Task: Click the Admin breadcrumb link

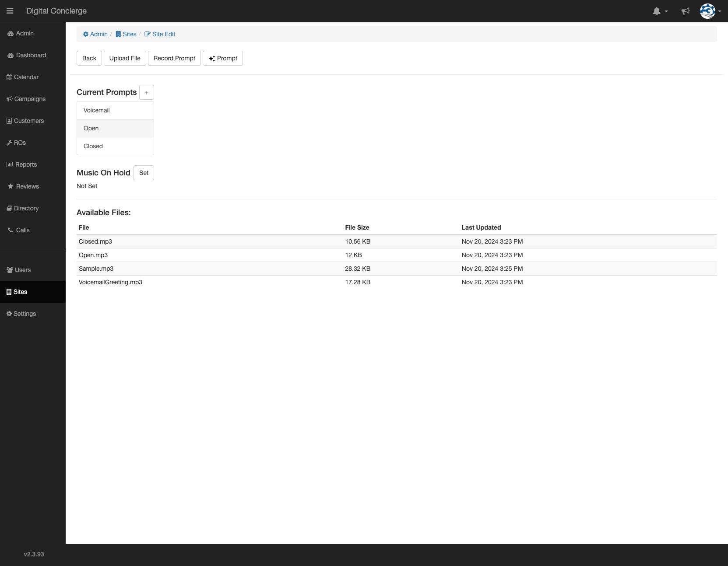Action: point(95,34)
